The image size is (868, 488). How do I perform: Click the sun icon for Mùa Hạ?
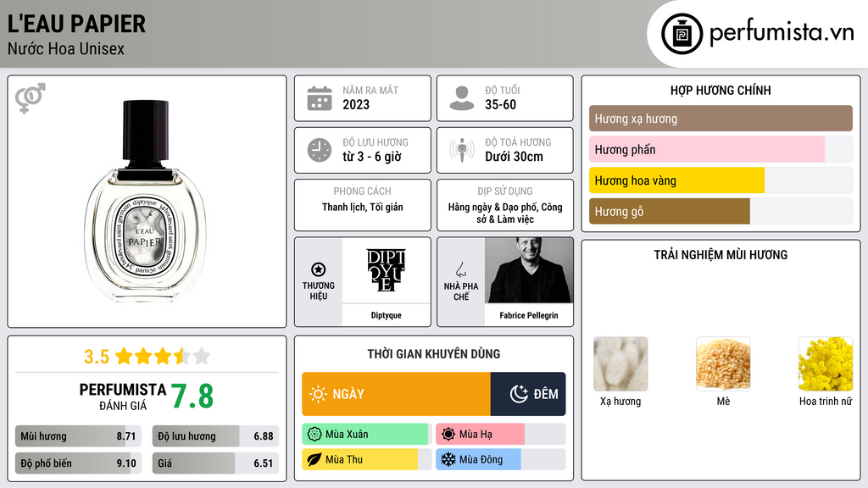[448, 435]
